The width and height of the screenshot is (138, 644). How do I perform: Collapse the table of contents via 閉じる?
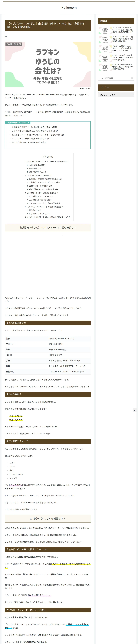[x=50, y=157]
